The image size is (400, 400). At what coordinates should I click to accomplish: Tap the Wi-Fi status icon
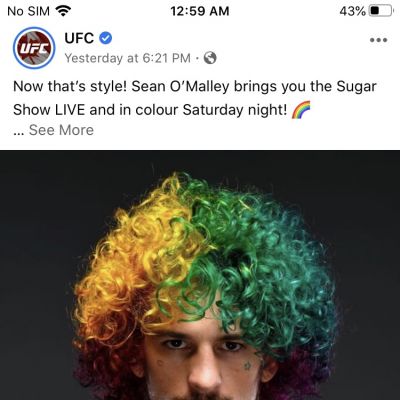(63, 11)
